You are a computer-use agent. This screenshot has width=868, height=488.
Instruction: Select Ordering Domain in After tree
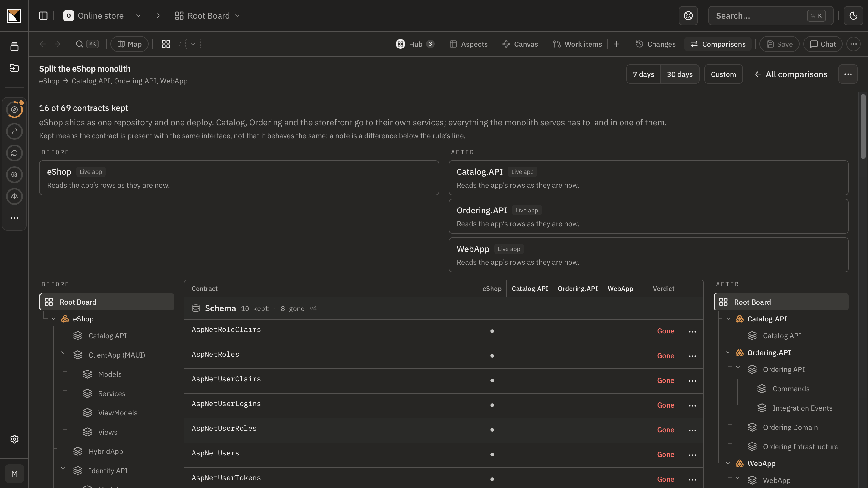click(790, 427)
